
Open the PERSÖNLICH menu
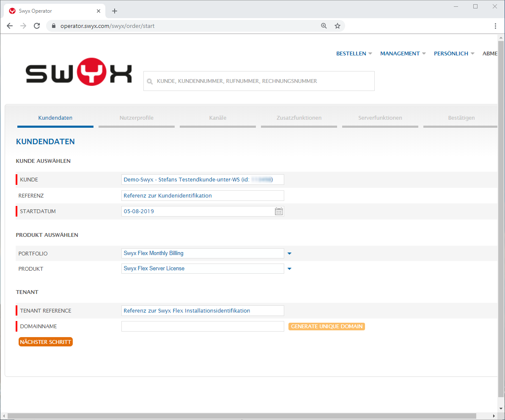[x=454, y=53]
